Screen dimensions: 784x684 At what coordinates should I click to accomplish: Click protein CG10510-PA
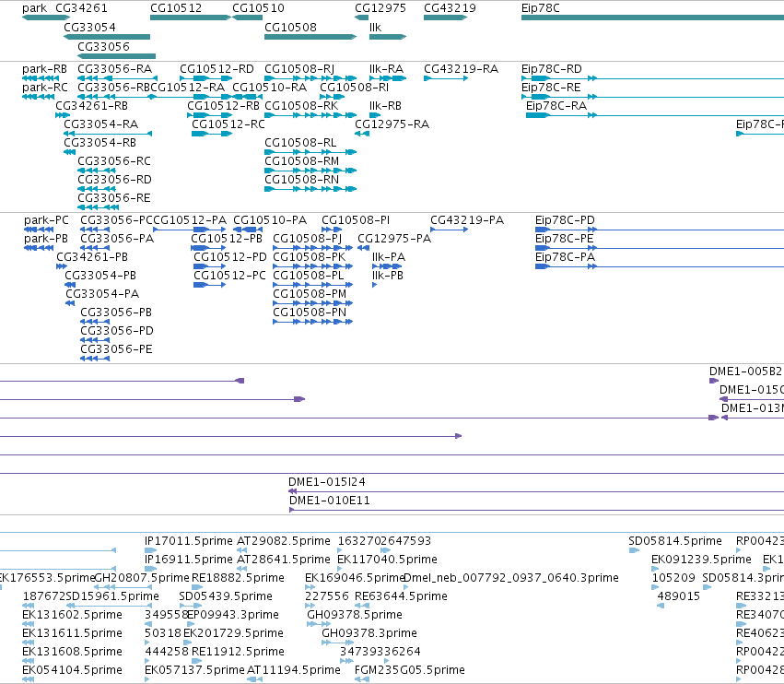[270, 220]
